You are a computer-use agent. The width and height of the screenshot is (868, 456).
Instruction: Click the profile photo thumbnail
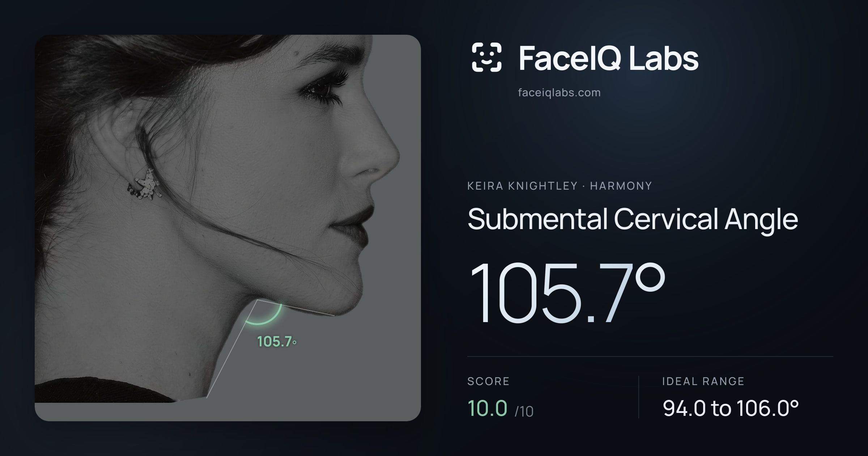[228, 228]
